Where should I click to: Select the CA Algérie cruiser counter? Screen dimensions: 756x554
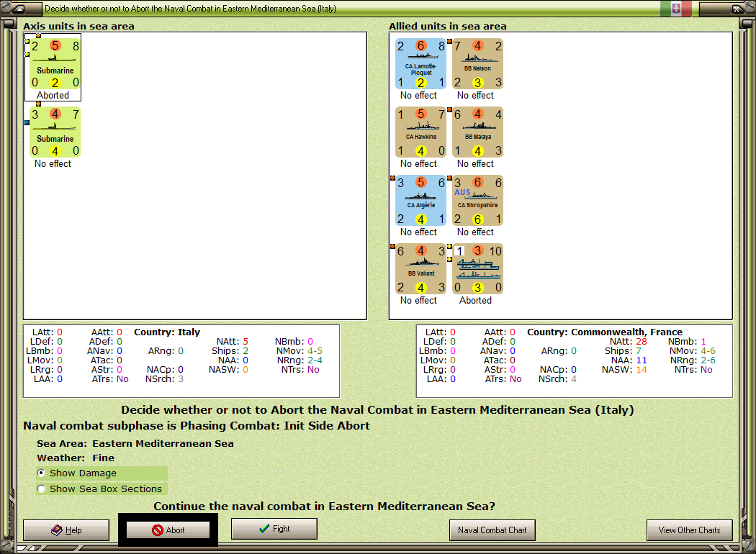(420, 201)
